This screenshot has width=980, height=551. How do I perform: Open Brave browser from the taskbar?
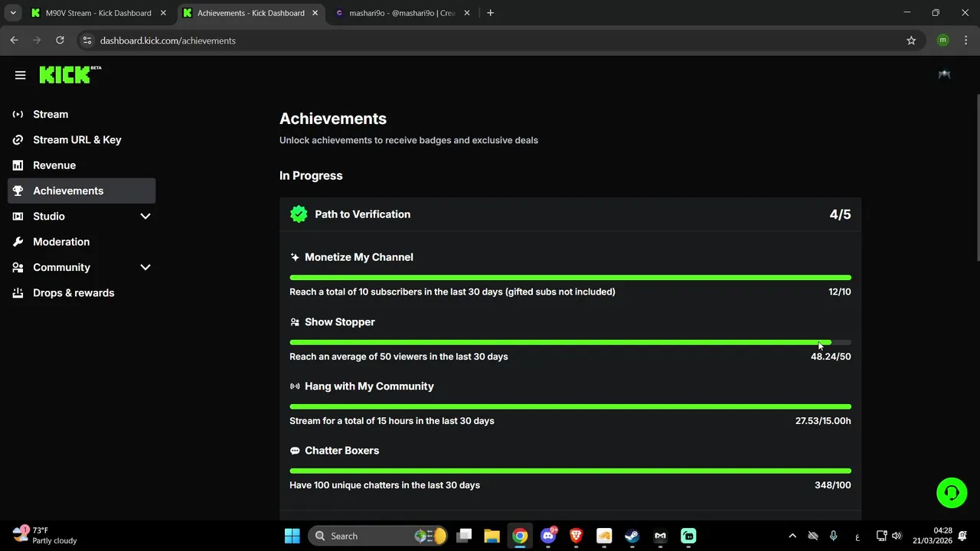point(576,536)
